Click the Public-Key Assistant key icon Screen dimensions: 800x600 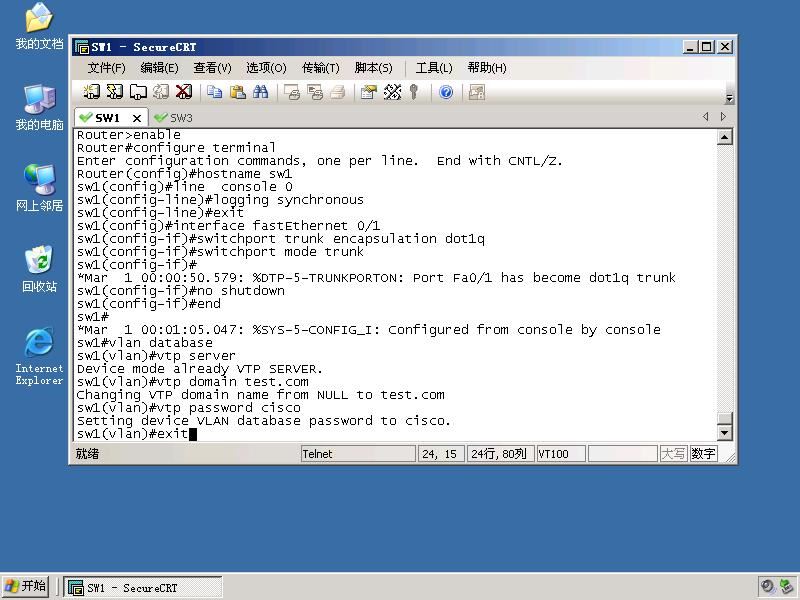point(414,92)
